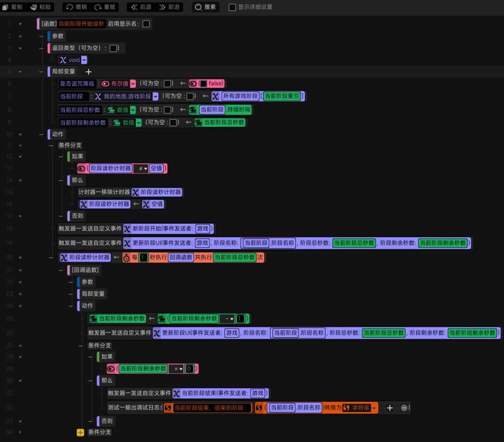Click the 粘贴 paste toolbar button

[41, 7]
